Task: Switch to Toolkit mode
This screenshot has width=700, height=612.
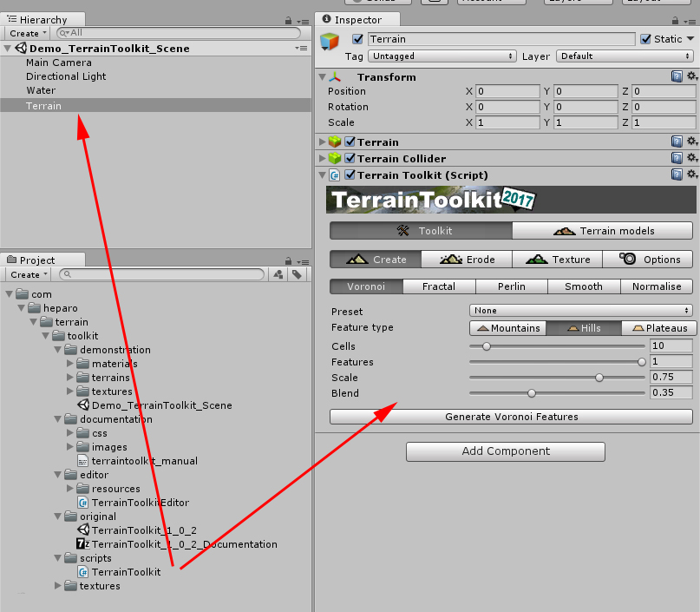Action: 421,231
